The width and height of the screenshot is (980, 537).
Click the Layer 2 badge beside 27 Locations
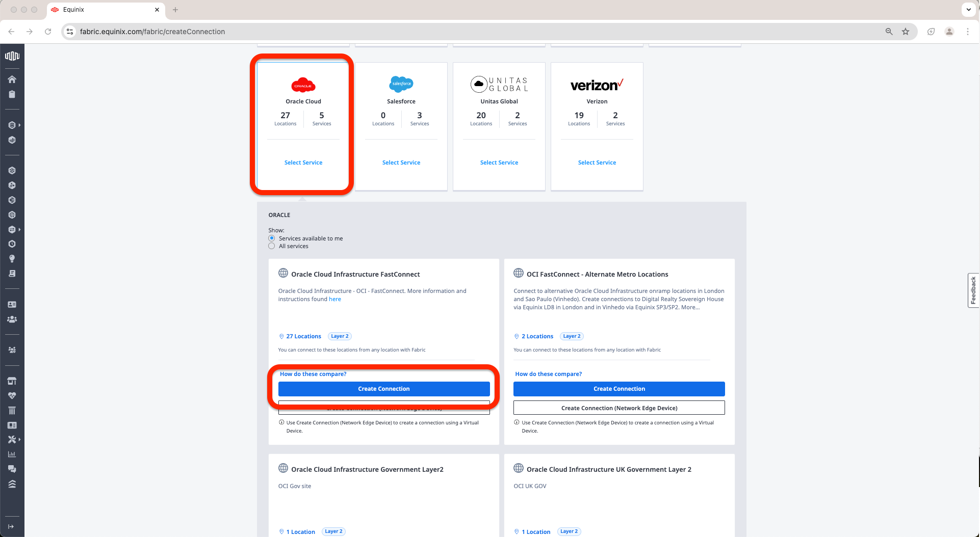(x=340, y=336)
